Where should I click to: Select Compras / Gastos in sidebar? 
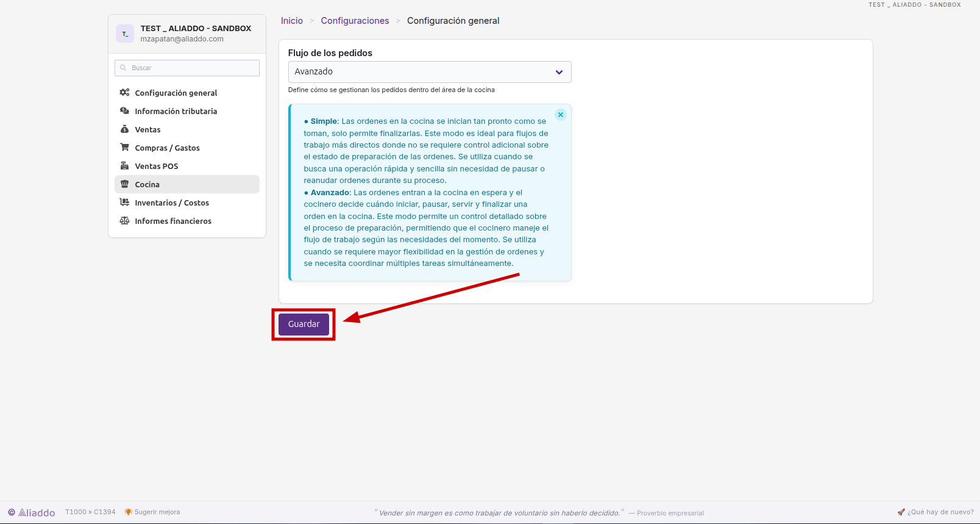tap(187, 148)
